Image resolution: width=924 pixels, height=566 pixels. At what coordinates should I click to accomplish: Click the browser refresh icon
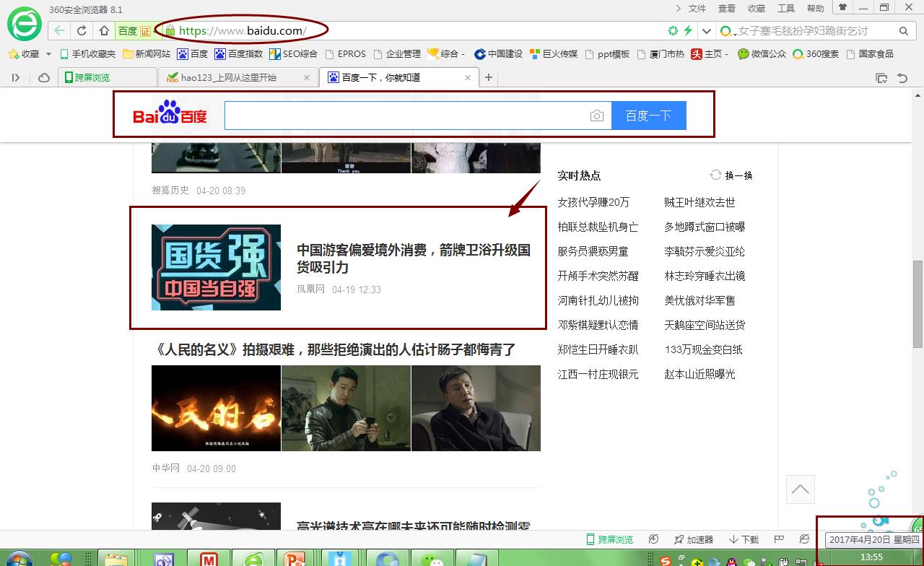tap(82, 30)
